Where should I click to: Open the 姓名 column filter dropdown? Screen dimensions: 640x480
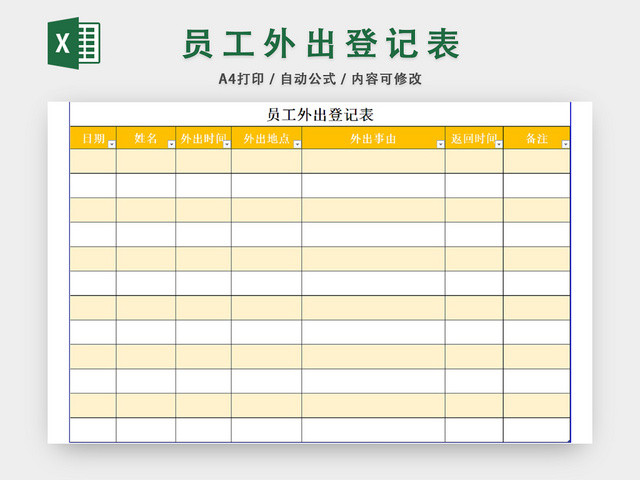(171, 144)
